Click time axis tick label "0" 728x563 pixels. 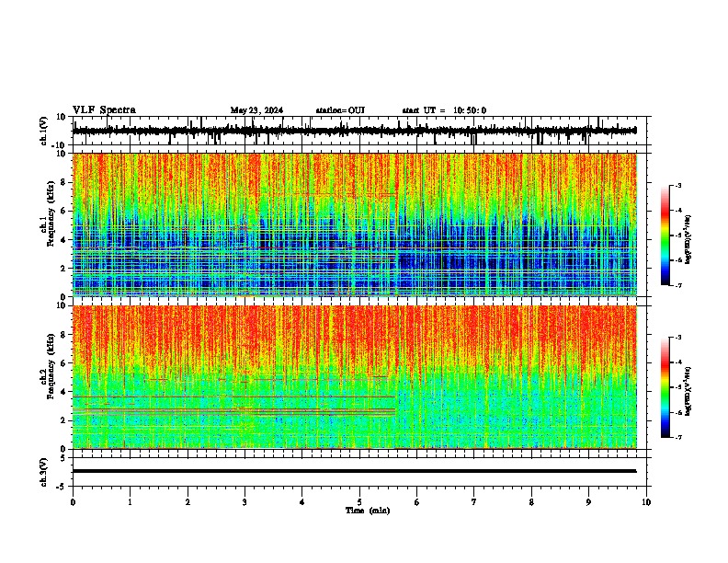pos(73,502)
